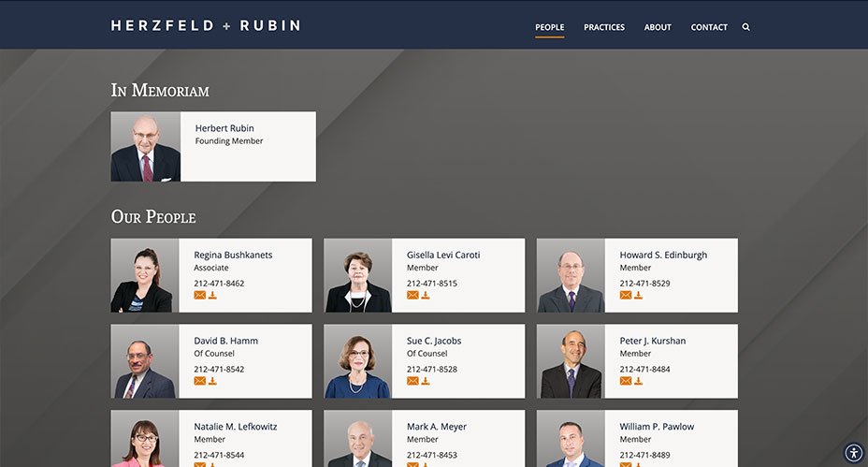Open the Practices menu item
This screenshot has width=868, height=467.
tap(604, 27)
